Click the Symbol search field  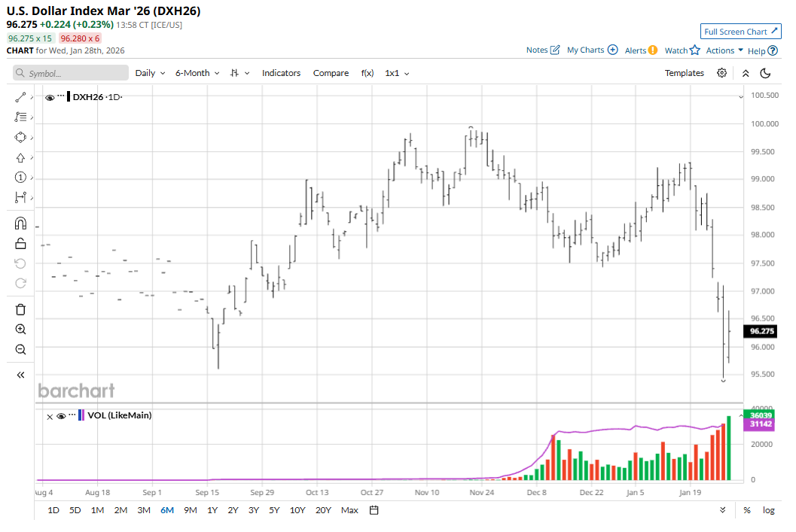pos(71,73)
